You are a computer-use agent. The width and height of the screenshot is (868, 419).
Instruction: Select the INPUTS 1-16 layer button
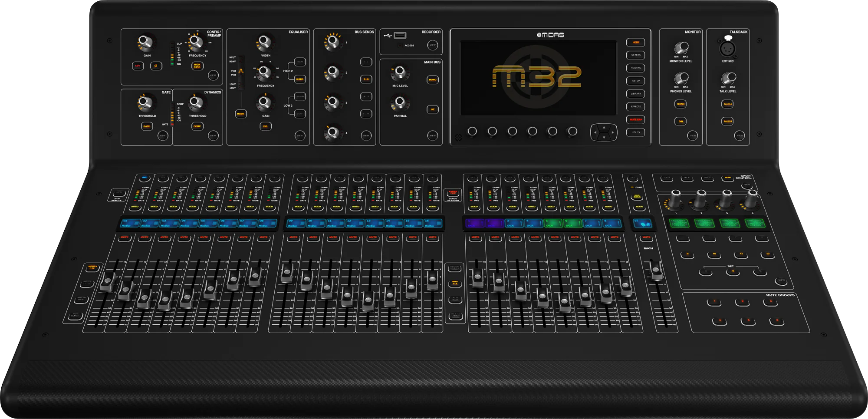point(92,268)
